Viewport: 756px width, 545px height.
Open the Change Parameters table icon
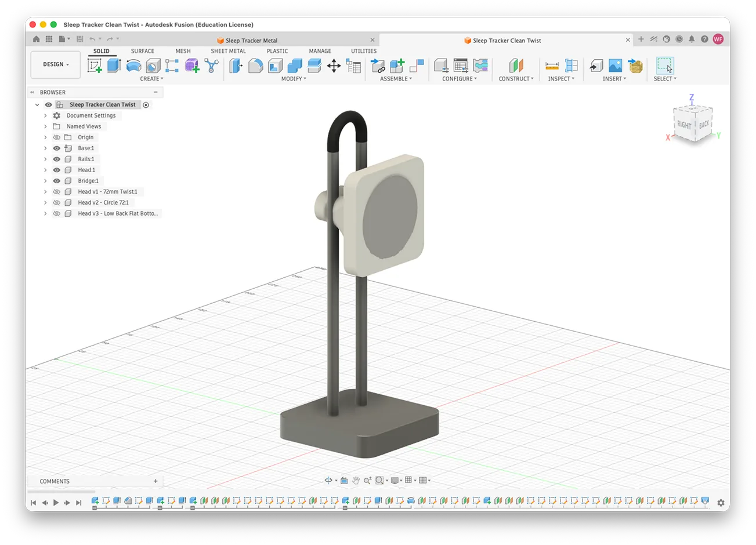353,66
